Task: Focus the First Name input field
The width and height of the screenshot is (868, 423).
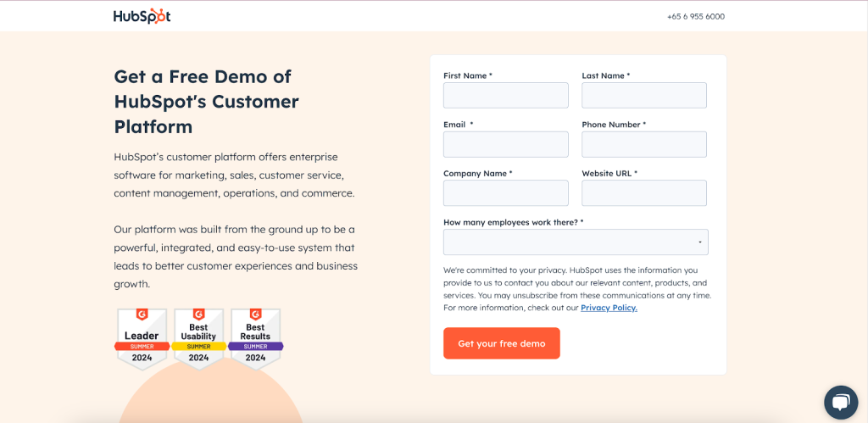Action: 505,95
